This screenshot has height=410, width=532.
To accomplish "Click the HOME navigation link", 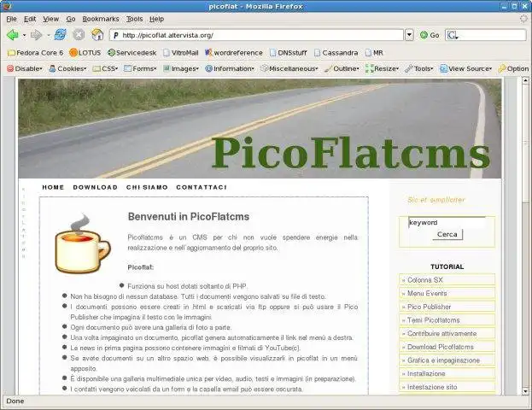I will click(x=53, y=187).
